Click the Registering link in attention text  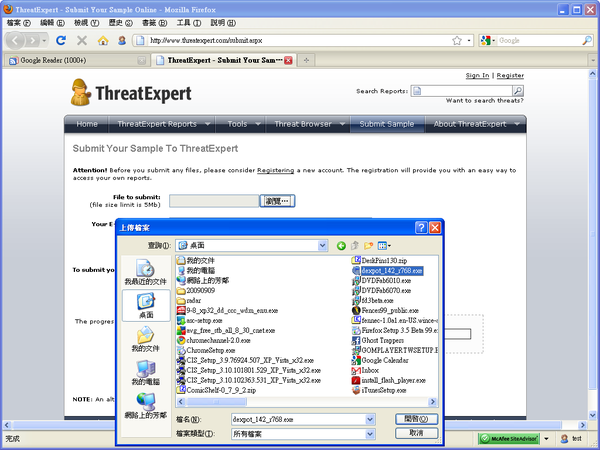pyautogui.click(x=276, y=170)
